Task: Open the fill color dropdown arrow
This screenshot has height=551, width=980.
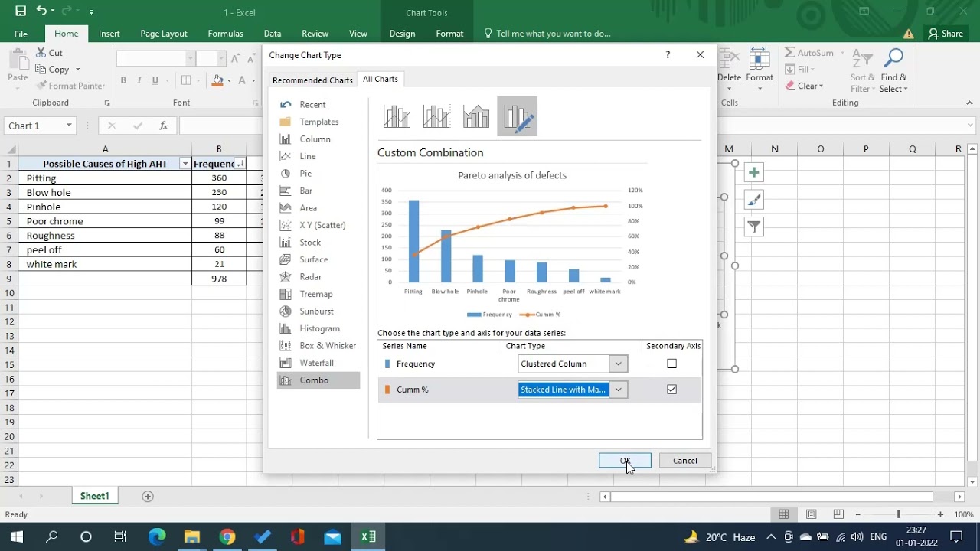Action: [x=229, y=80]
